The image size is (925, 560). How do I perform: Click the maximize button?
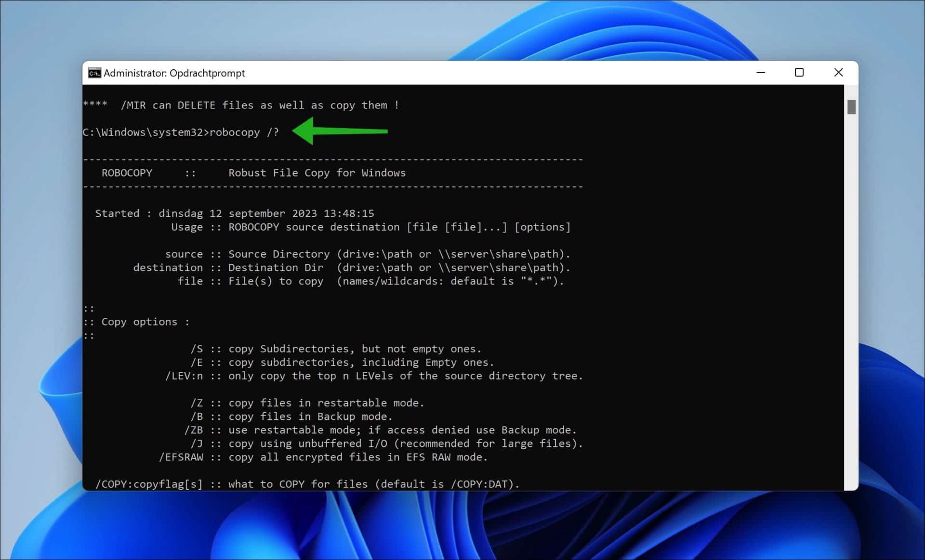click(800, 72)
